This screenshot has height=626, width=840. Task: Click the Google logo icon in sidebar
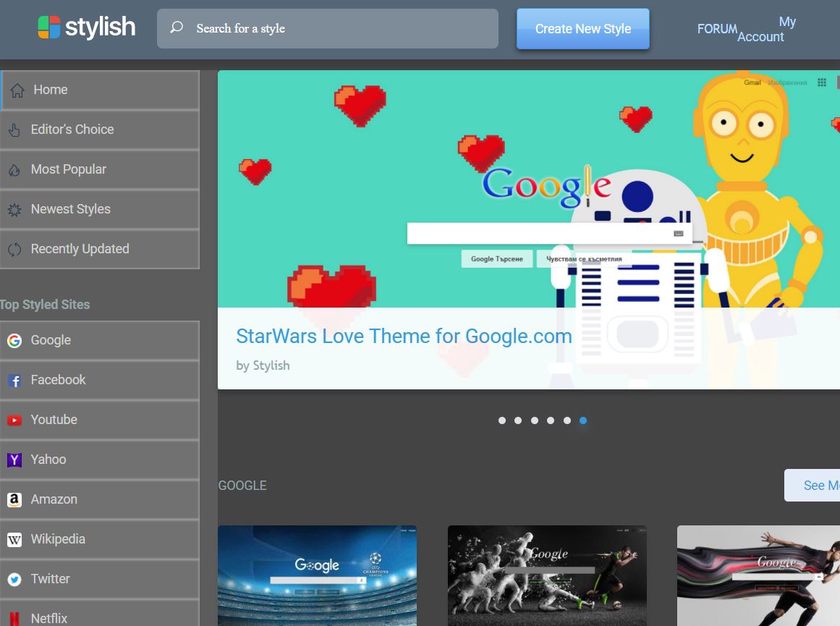tap(14, 340)
